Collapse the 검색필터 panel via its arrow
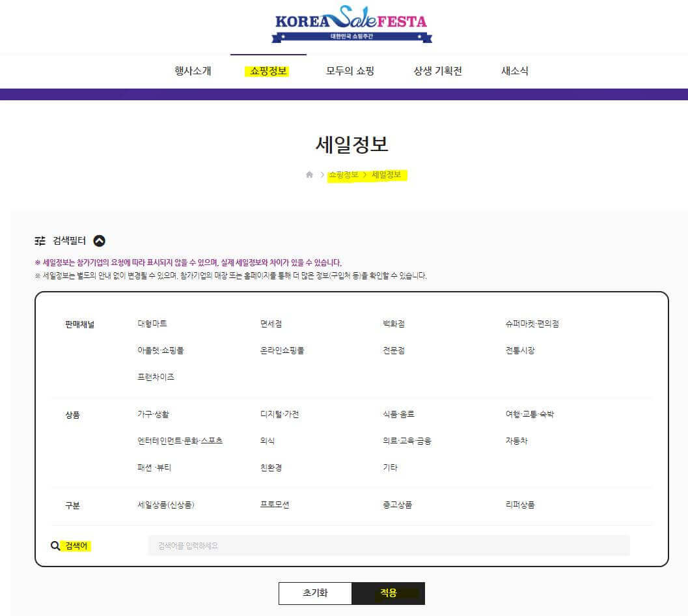688x616 pixels. 98,240
